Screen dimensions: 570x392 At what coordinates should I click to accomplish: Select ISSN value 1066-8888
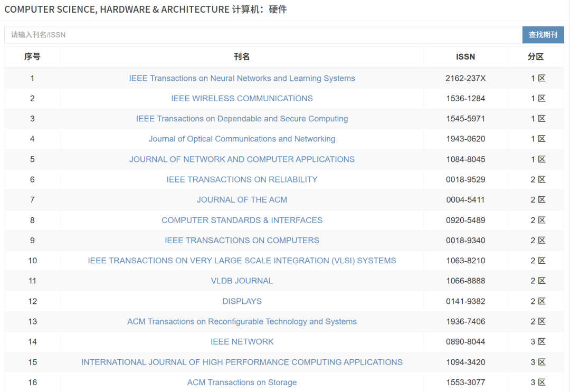465,281
